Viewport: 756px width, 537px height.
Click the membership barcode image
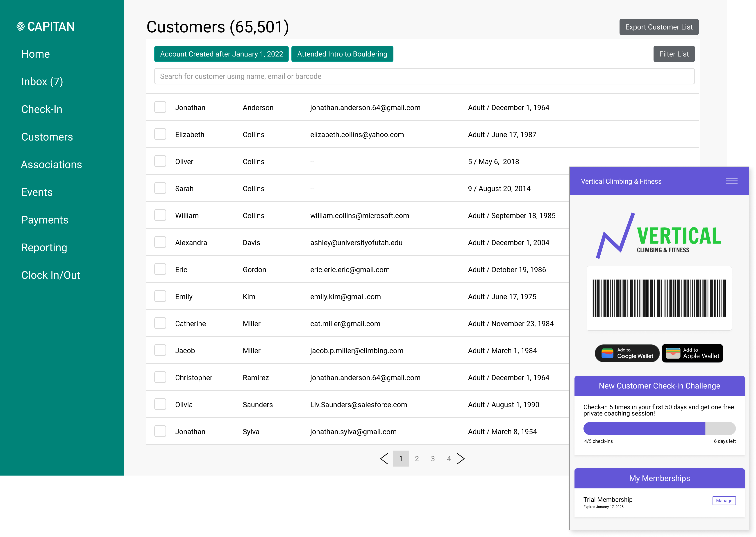tap(659, 298)
